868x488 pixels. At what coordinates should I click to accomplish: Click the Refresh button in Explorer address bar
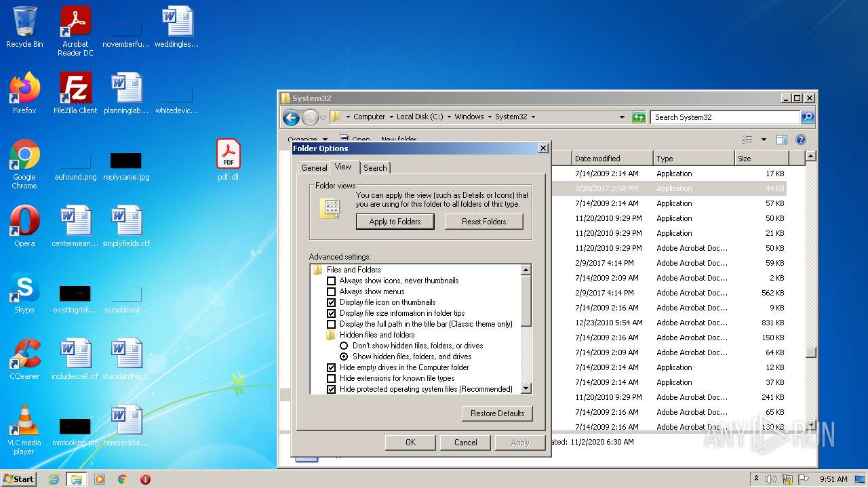click(x=639, y=117)
